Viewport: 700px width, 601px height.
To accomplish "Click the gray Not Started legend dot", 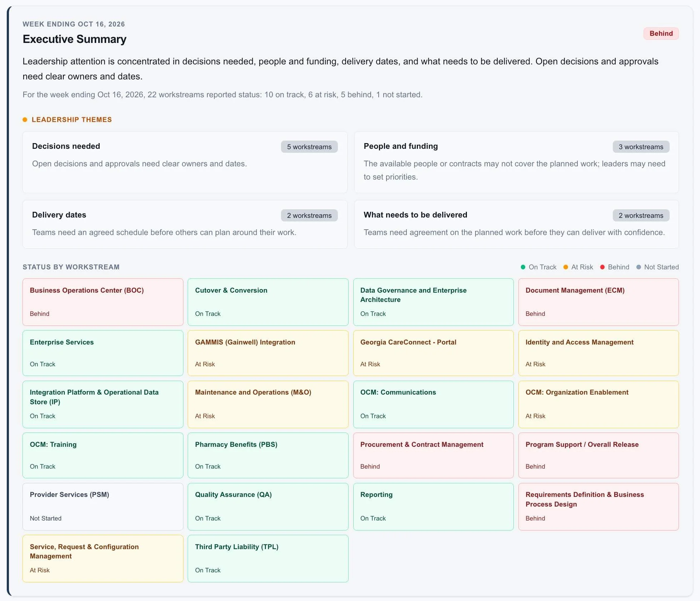I will point(639,267).
